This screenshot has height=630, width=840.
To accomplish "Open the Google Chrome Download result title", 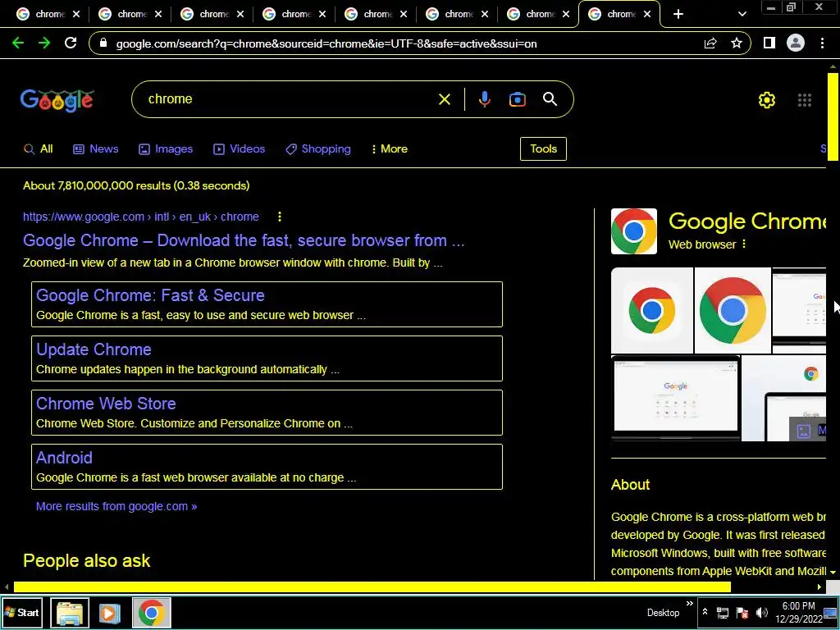I will point(244,240).
